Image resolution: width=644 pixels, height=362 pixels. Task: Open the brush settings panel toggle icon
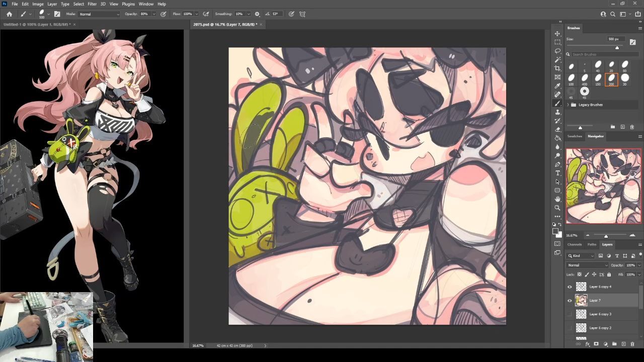click(x=57, y=14)
